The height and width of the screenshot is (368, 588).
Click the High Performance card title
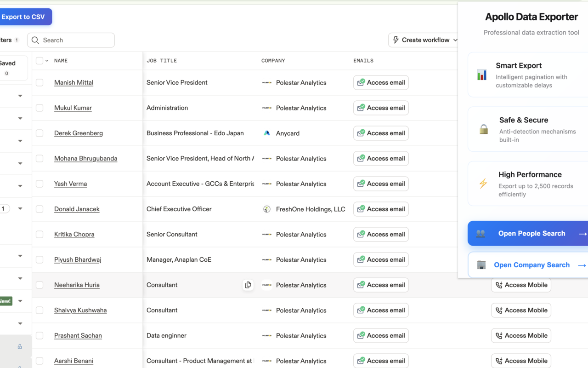pos(530,174)
